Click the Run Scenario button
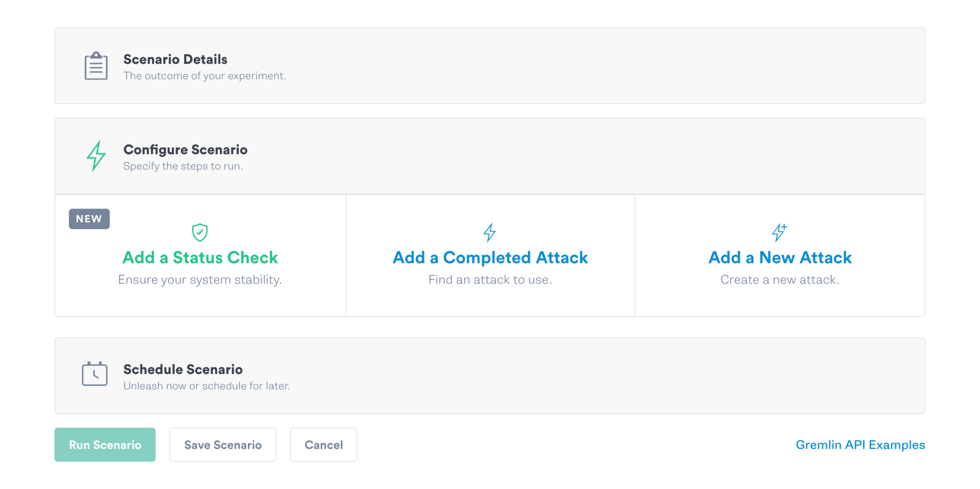 105,444
